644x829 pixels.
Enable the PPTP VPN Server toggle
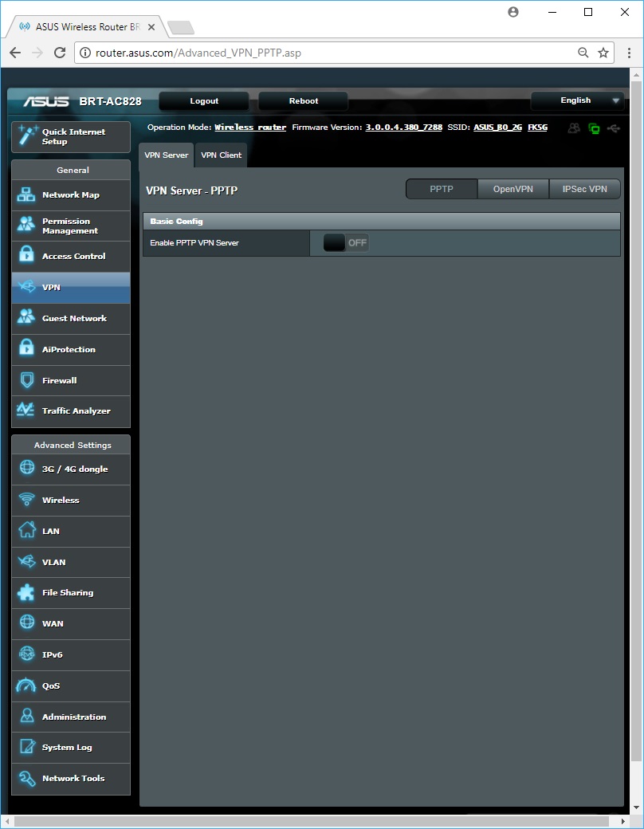[x=346, y=243]
